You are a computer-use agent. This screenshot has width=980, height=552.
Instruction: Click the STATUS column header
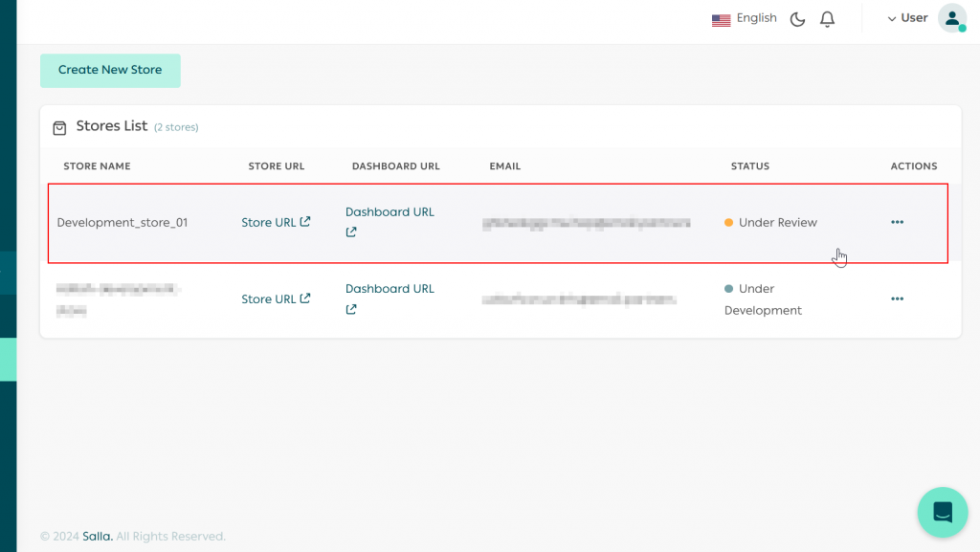point(750,166)
